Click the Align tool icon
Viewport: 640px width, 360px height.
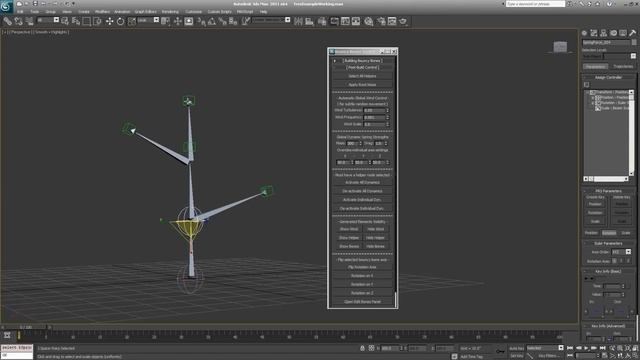pos(309,21)
